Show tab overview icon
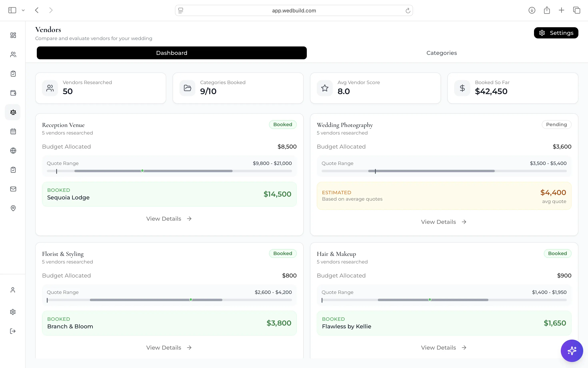Viewport: 588px width, 368px height. (577, 10)
